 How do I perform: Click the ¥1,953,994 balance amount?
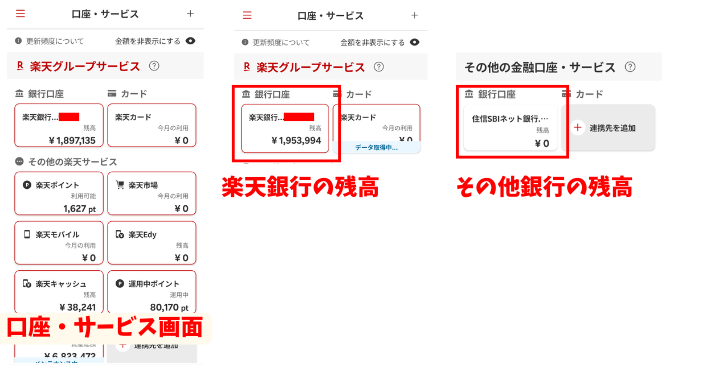296,141
